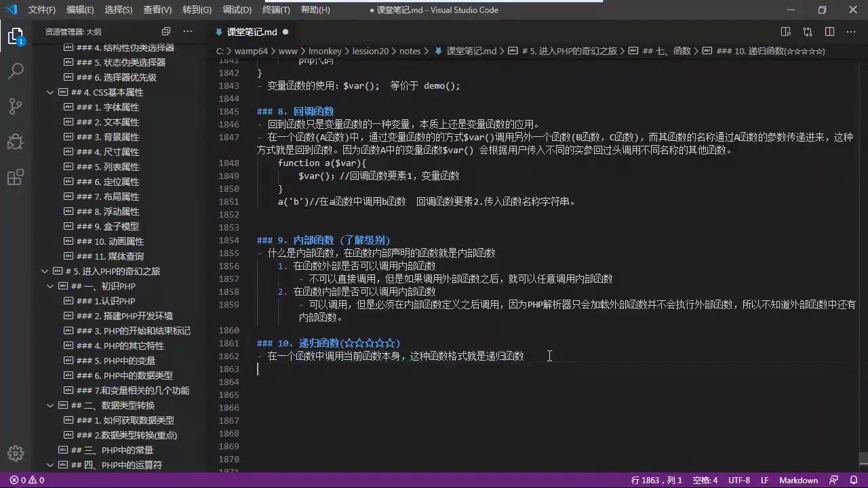
Task: Click the VS Code logo icon
Action: tap(11, 9)
